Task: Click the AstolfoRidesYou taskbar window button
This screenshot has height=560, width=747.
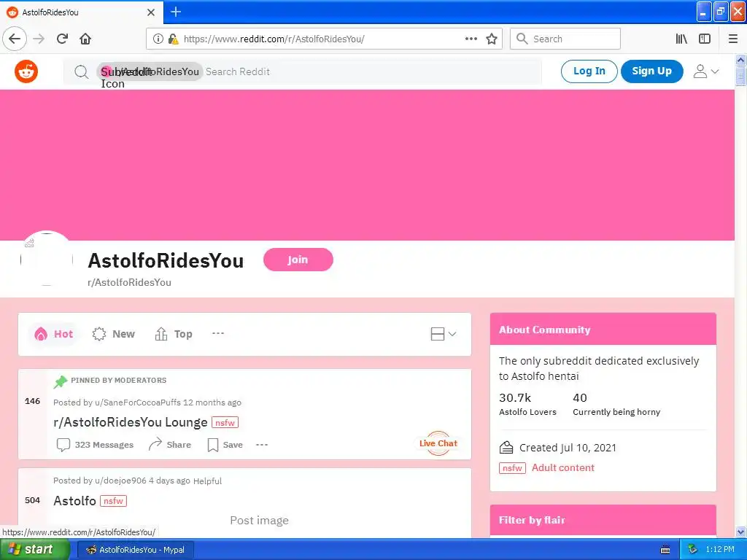Action: coord(135,550)
